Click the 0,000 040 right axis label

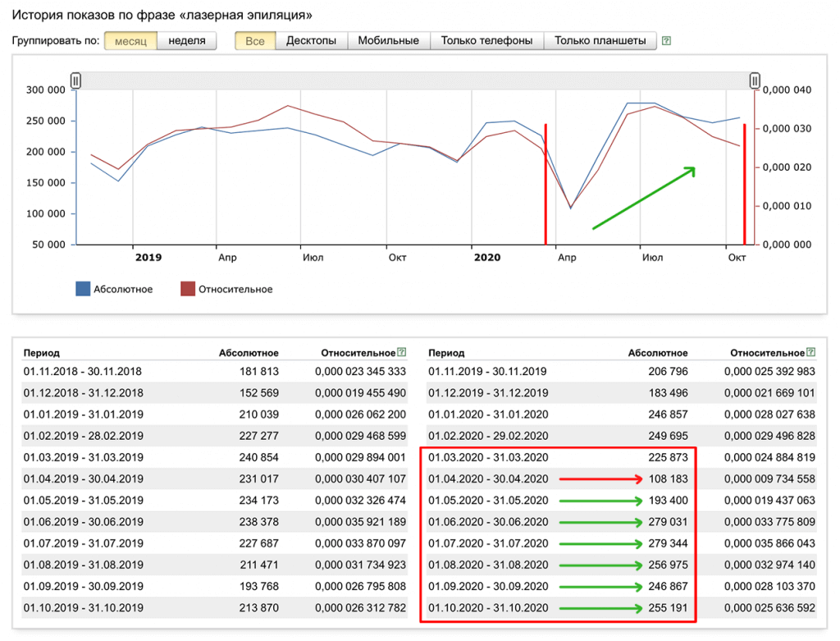coord(787,90)
